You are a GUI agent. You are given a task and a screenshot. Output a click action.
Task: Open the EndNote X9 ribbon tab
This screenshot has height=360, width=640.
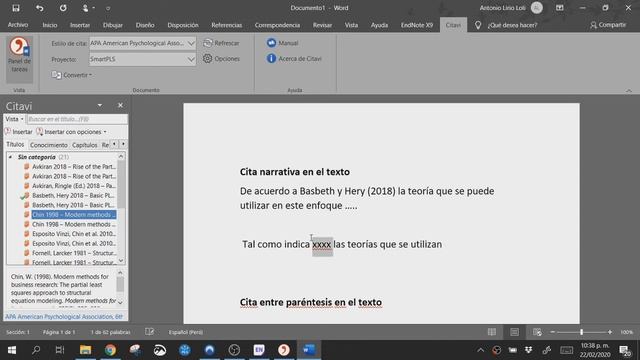(x=417, y=25)
